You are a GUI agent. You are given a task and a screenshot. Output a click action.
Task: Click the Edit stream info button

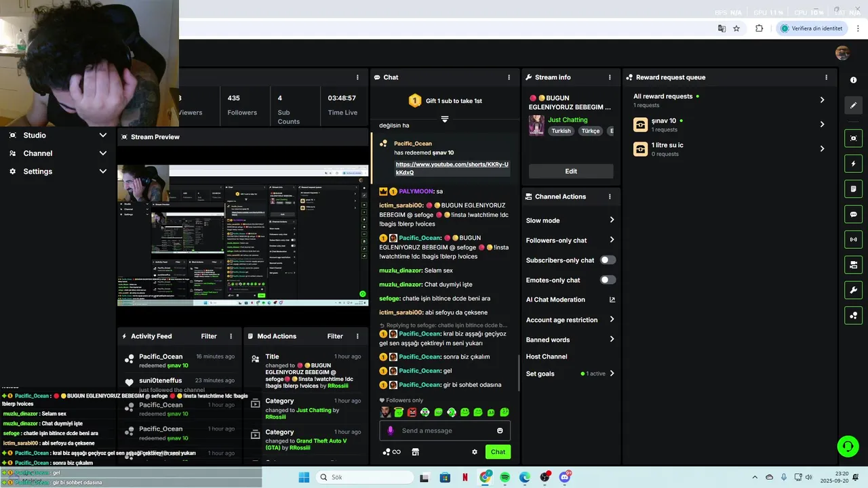[571, 171]
